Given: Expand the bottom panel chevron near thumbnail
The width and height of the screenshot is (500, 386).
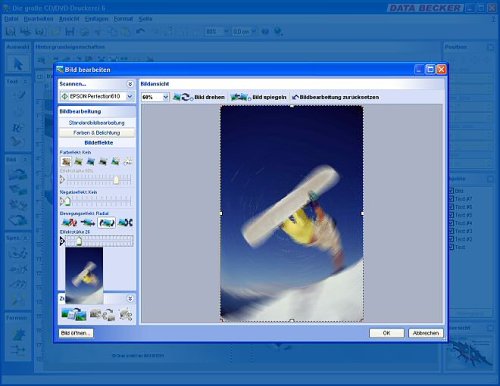Looking at the screenshot, I should (x=130, y=299).
